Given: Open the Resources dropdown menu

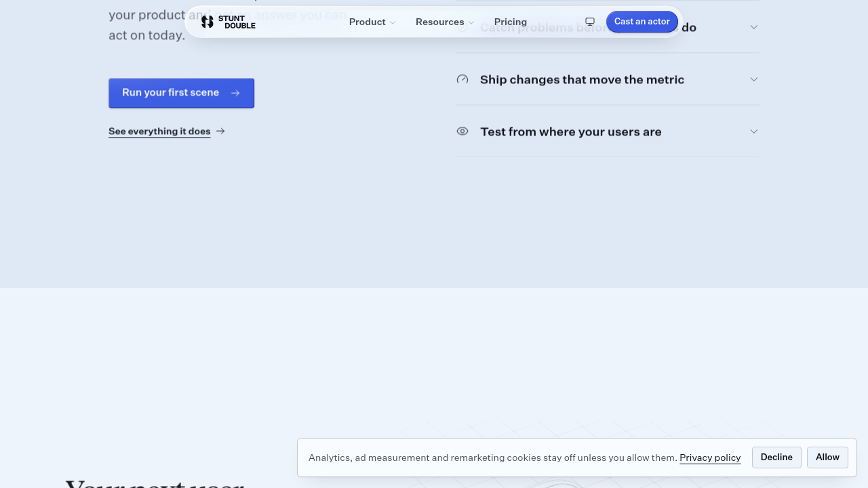Looking at the screenshot, I should pos(445,22).
